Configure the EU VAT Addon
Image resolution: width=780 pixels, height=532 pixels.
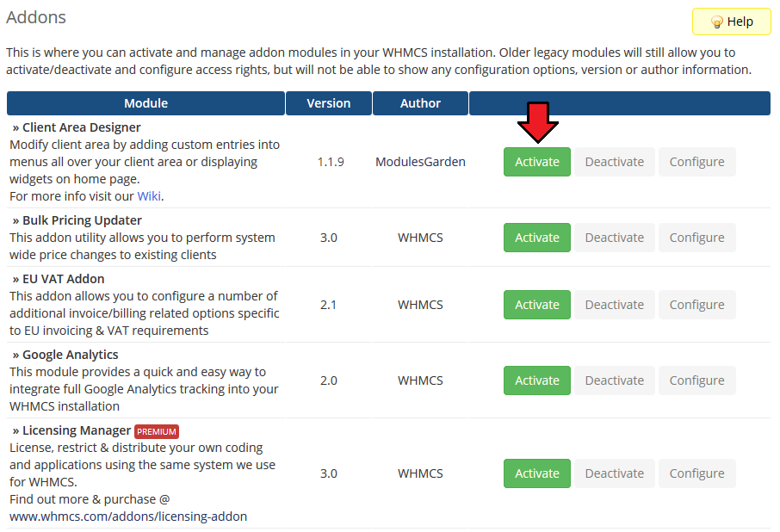pyautogui.click(x=697, y=305)
